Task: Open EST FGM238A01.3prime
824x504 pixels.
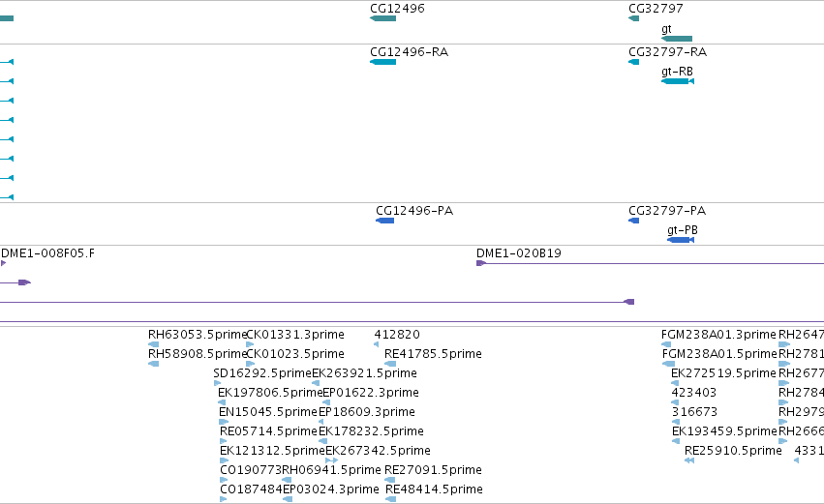Action: click(x=718, y=335)
